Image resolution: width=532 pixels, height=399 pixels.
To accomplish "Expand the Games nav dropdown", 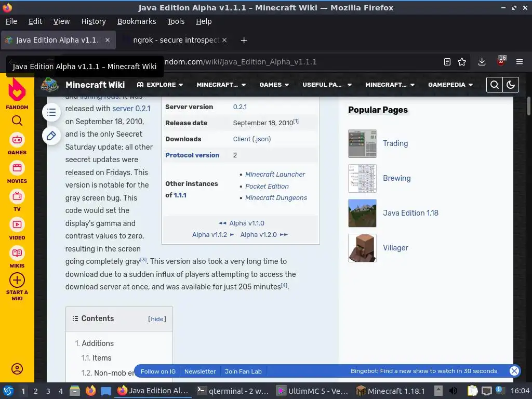I will tap(274, 85).
